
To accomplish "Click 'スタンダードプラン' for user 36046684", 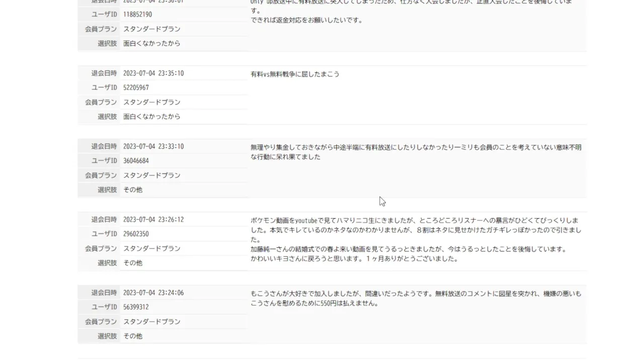I will coord(152,175).
